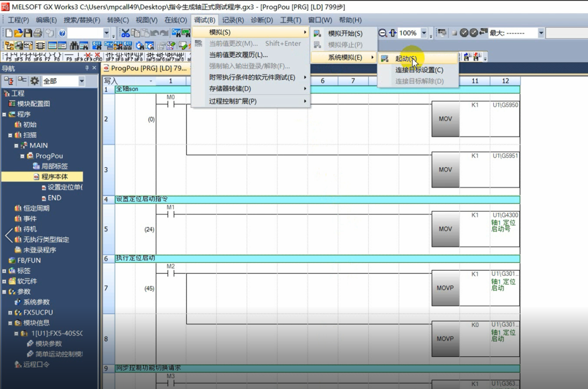Click the Open project folder icon

tap(19, 33)
